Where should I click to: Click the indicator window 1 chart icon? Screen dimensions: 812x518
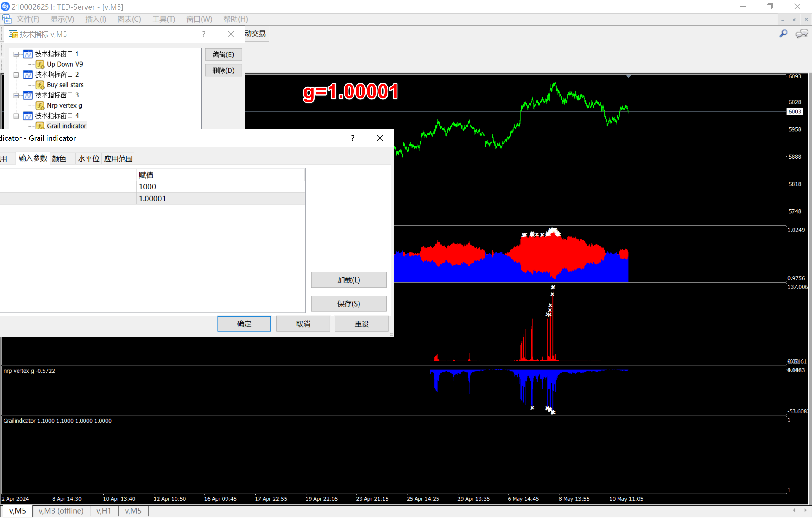coord(28,54)
